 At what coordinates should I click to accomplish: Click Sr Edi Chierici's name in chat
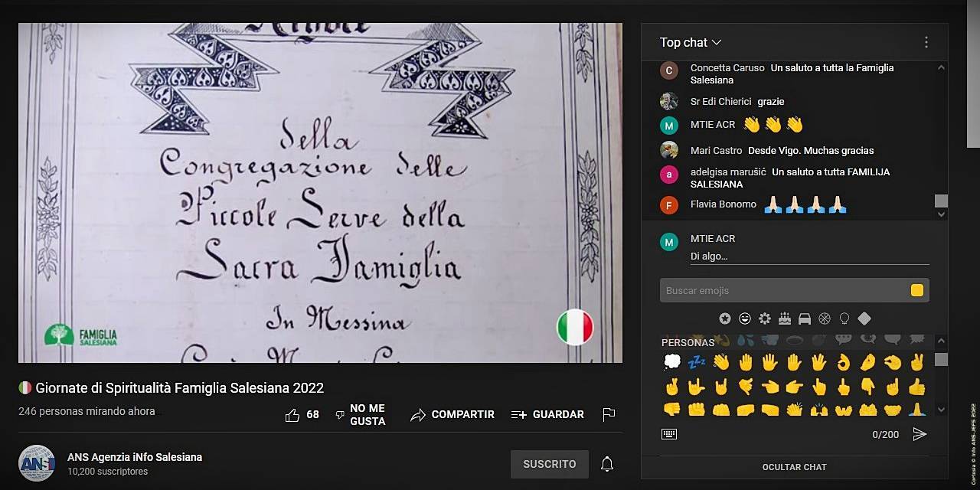[x=721, y=102]
